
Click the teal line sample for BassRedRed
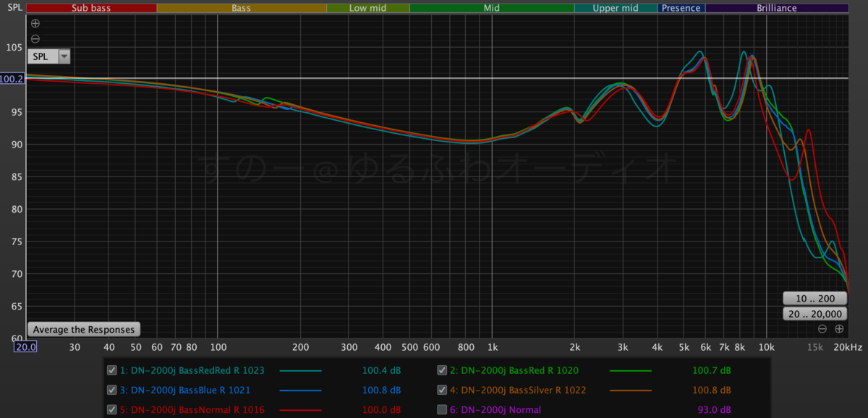click(300, 371)
